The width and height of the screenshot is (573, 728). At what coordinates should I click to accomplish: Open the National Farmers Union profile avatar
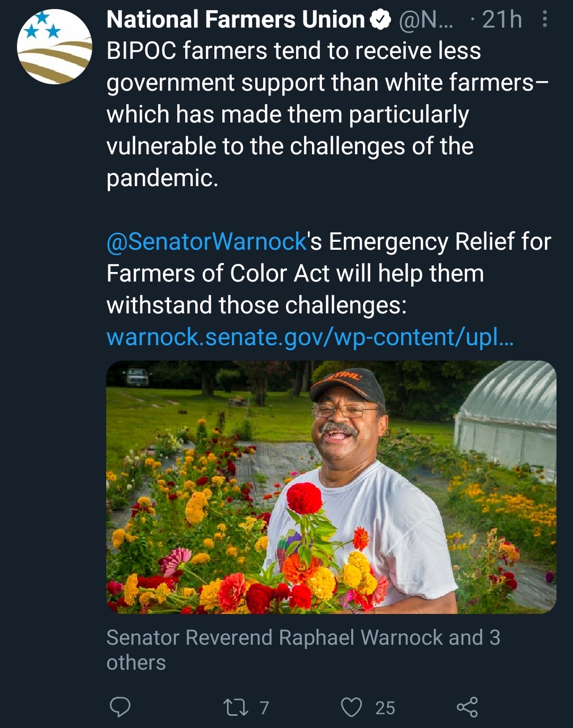click(55, 47)
